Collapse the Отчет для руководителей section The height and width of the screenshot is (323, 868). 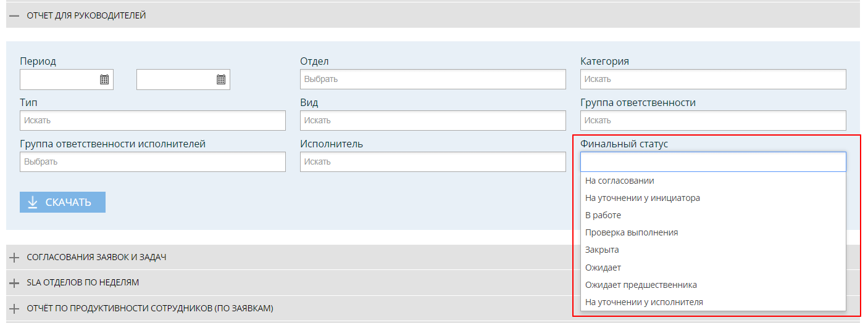coord(15,15)
